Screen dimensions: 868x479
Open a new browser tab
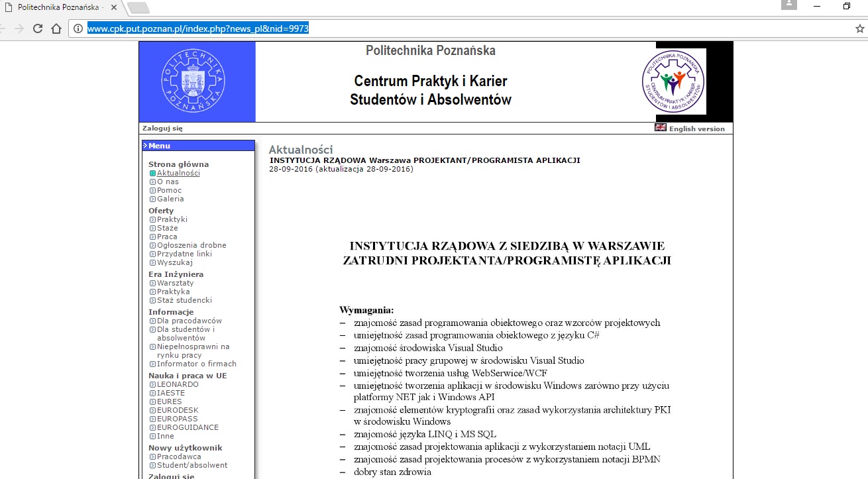pos(138,7)
